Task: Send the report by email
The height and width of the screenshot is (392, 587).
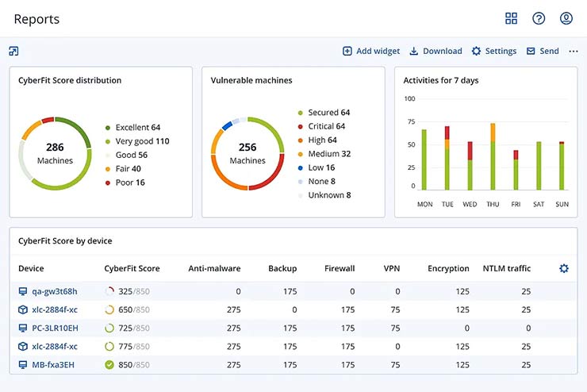Action: pos(543,52)
